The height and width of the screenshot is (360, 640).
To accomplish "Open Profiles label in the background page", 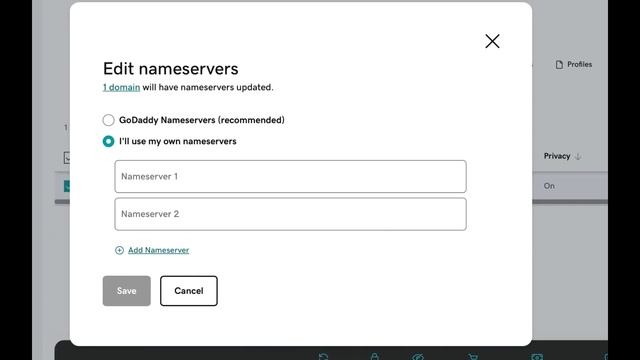I will 579,64.
